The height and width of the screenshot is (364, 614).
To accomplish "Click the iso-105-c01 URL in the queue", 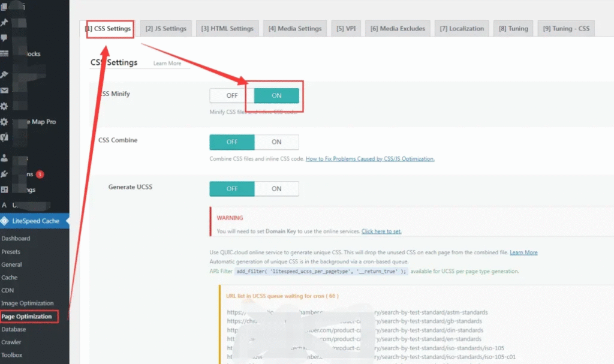I will 371,357.
